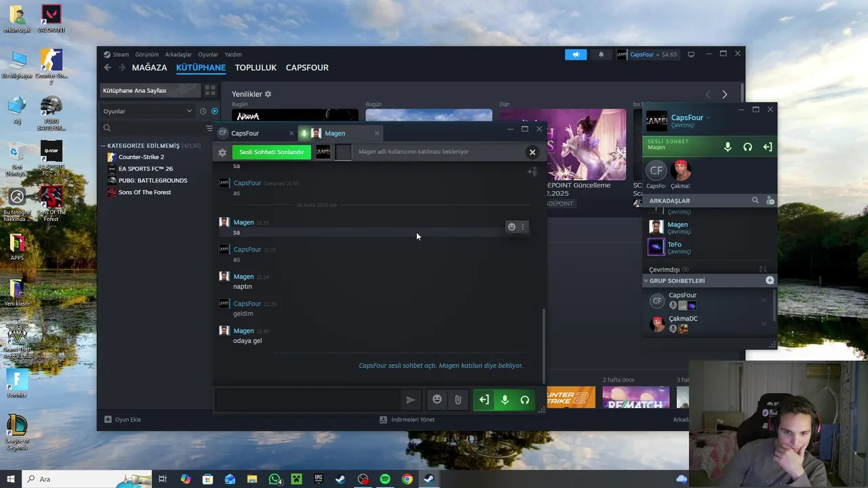Open the Oyunlar menu
Viewport: 868px width, 488px height.
[208, 54]
